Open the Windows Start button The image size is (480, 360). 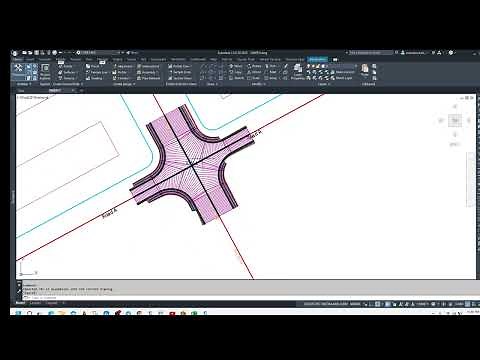click(x=19, y=313)
